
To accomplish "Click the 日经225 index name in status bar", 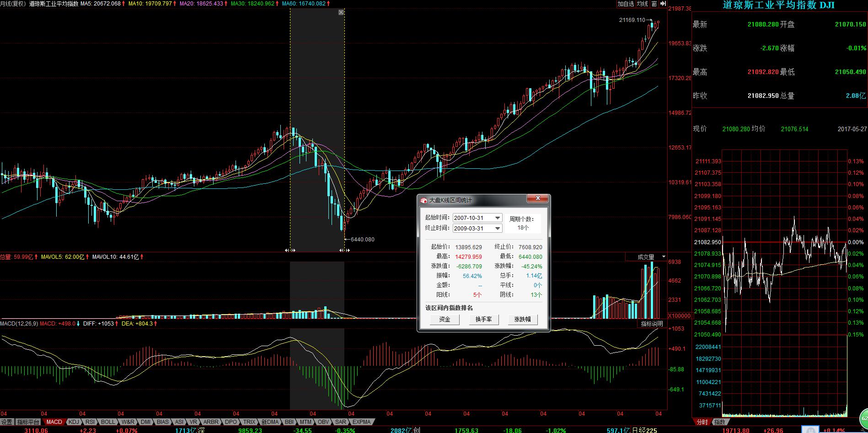I will (x=644, y=430).
